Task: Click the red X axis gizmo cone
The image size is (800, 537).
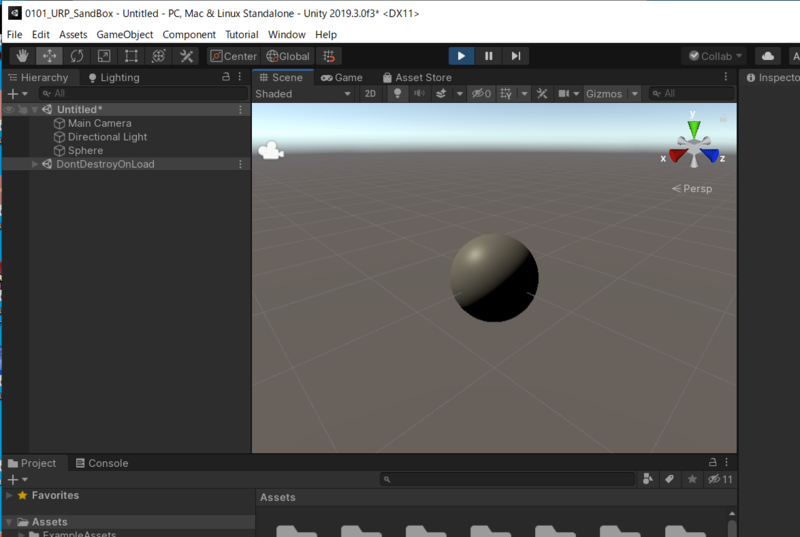Action: (679, 155)
